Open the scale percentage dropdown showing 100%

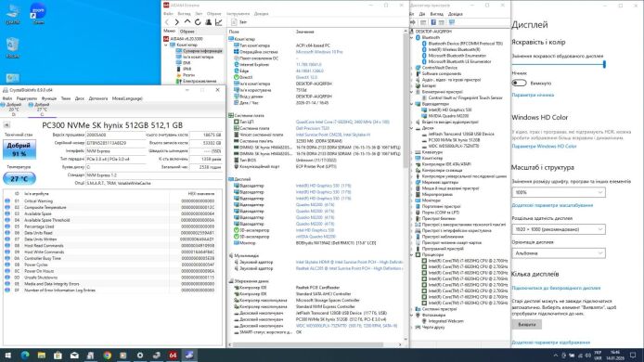[558, 192]
